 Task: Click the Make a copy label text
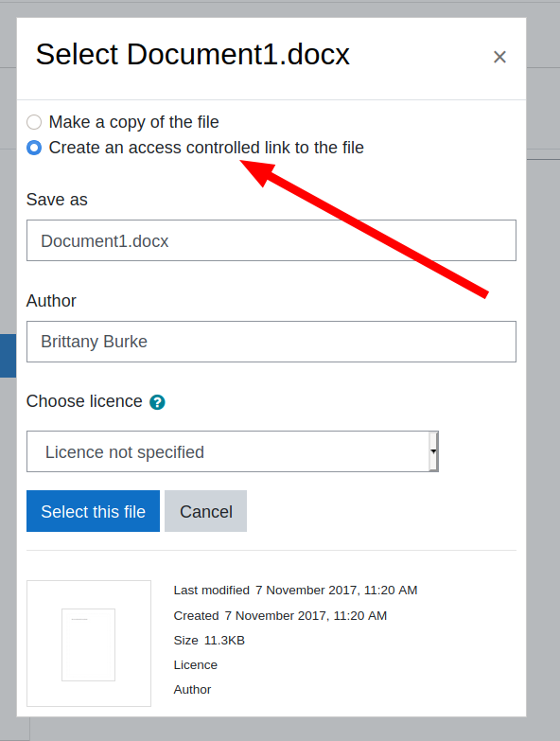pyautogui.click(x=134, y=122)
